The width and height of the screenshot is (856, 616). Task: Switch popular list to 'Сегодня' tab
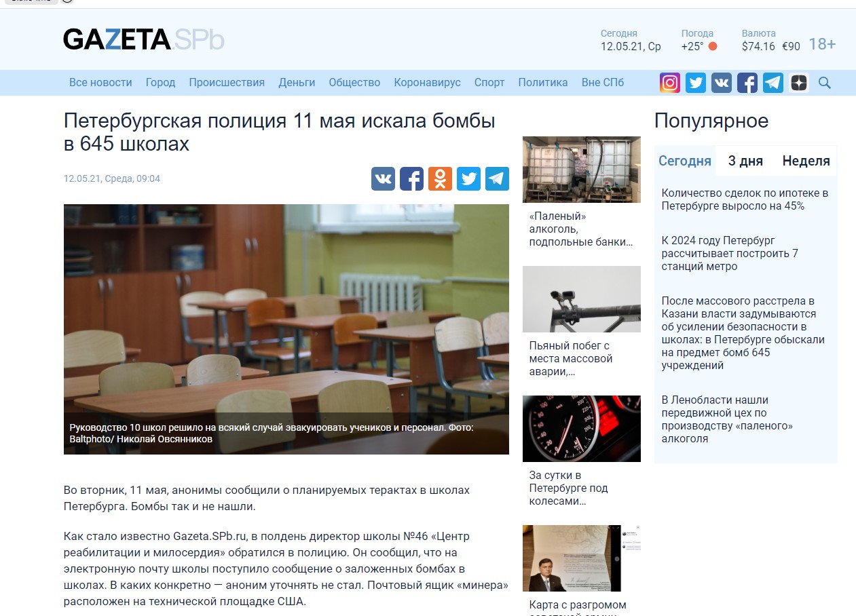[685, 161]
